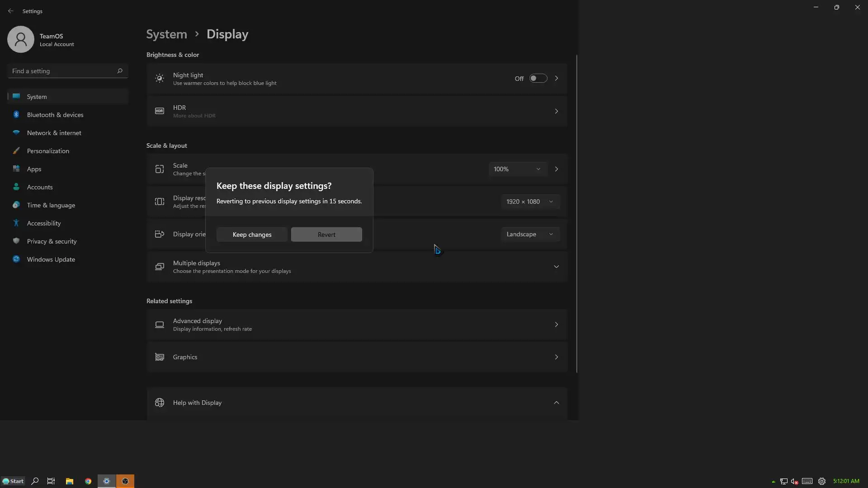Open the 1920 × 1080 resolution dropdown
The image size is (868, 488).
point(529,202)
